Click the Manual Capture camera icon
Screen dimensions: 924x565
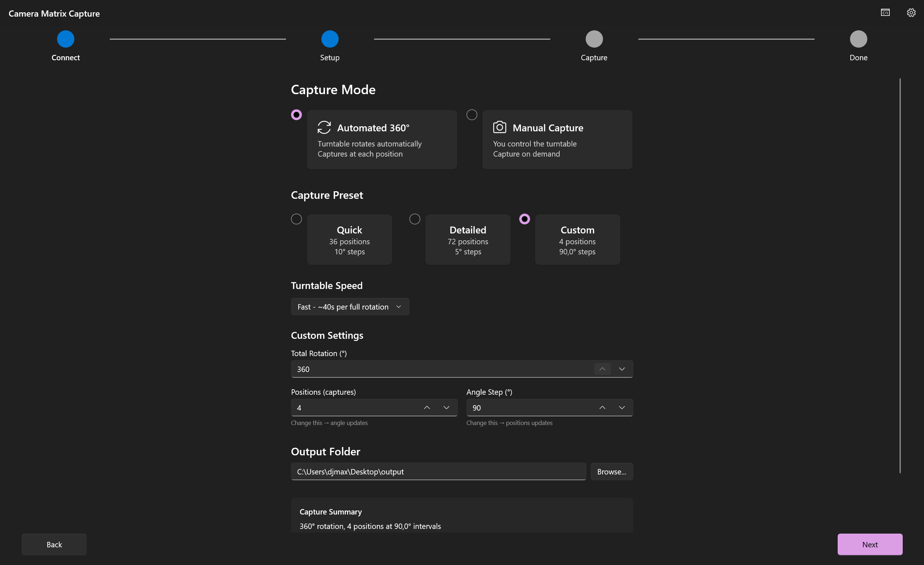click(x=499, y=127)
